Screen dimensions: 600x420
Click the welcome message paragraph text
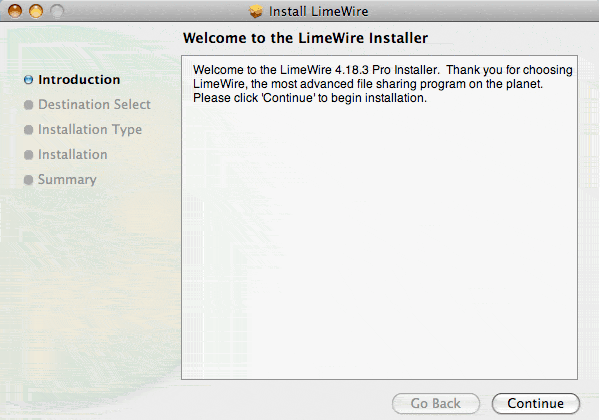point(382,84)
